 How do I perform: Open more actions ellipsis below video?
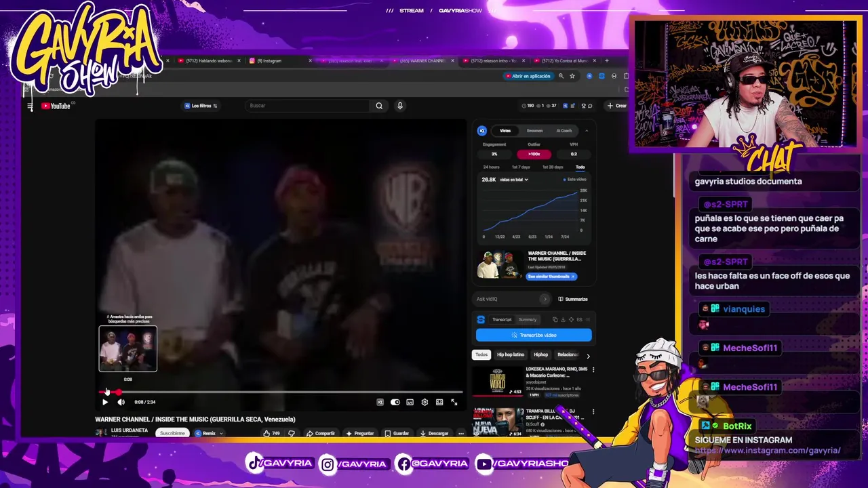pos(461,433)
